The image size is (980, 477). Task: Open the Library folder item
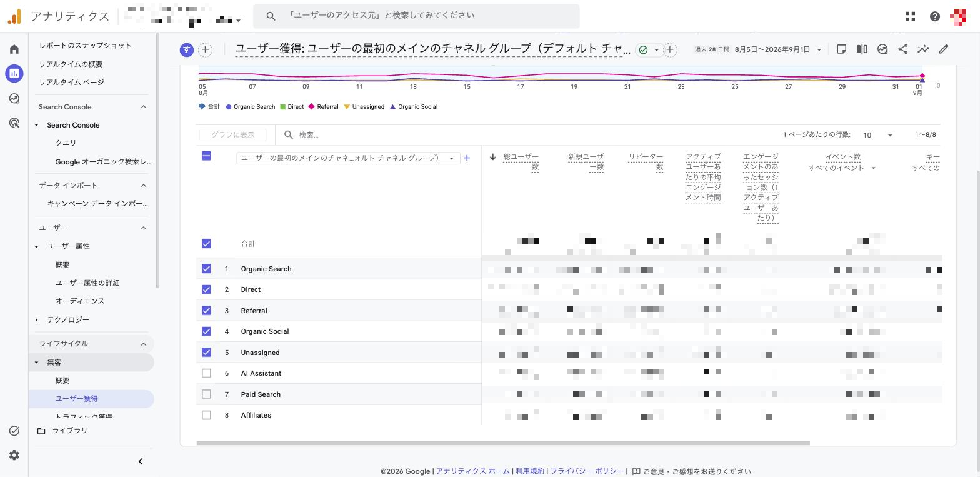pos(62,431)
